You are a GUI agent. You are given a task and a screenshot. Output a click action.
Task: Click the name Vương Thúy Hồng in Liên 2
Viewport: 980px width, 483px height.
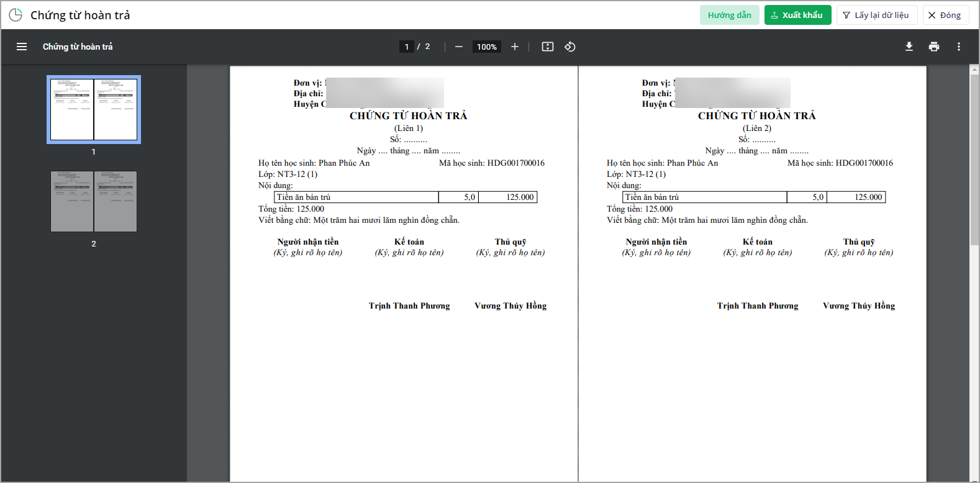(859, 306)
